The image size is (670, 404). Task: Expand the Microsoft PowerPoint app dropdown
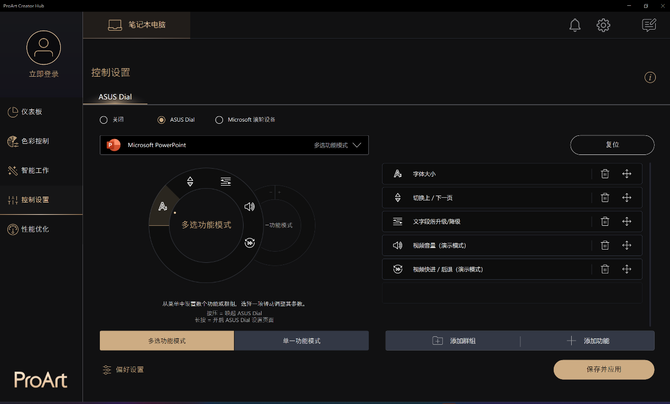click(234, 145)
